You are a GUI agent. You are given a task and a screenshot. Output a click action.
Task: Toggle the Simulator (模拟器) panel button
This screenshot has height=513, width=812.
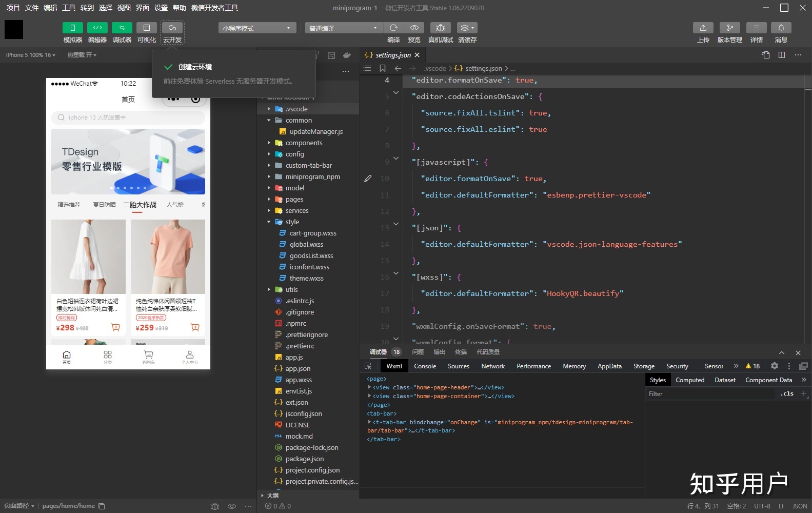[x=73, y=28]
